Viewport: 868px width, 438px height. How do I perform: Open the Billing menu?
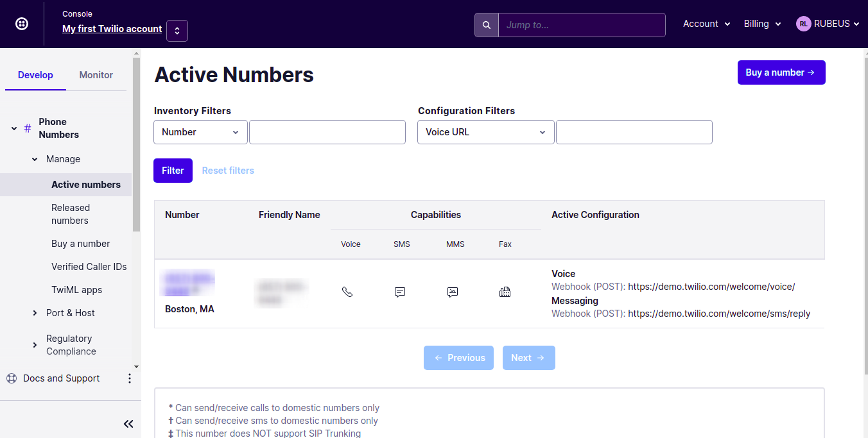(x=762, y=24)
